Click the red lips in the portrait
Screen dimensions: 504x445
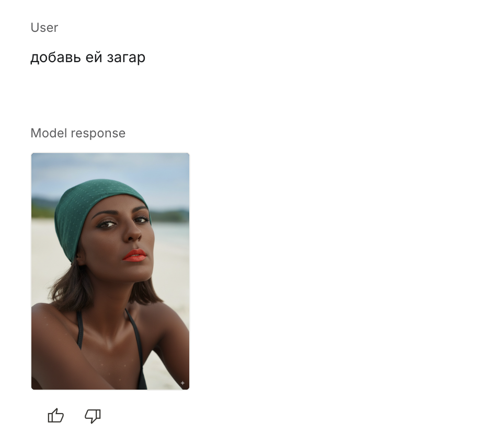tap(135, 255)
